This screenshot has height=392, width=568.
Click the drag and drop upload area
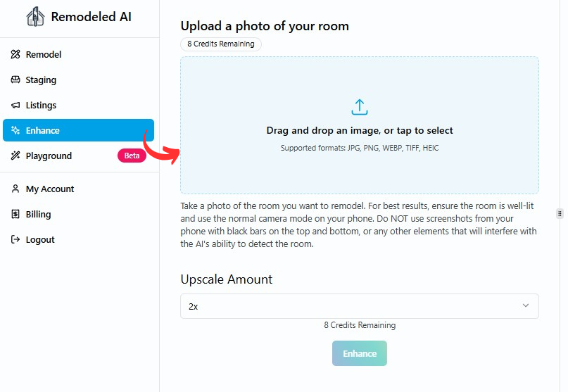[x=360, y=162]
